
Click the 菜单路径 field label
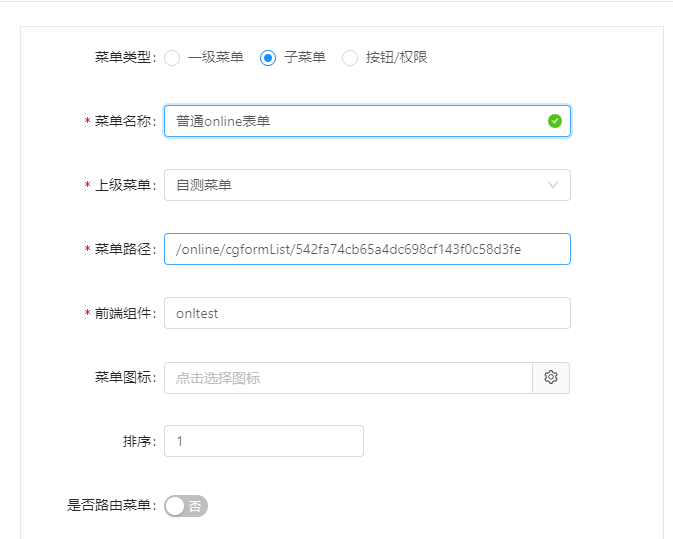click(x=123, y=249)
